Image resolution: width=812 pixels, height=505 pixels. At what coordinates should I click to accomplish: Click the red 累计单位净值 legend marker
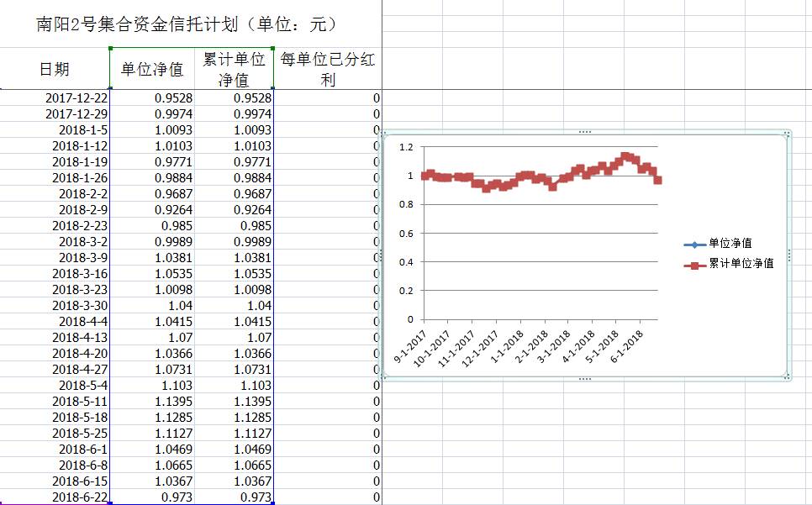[x=694, y=264]
